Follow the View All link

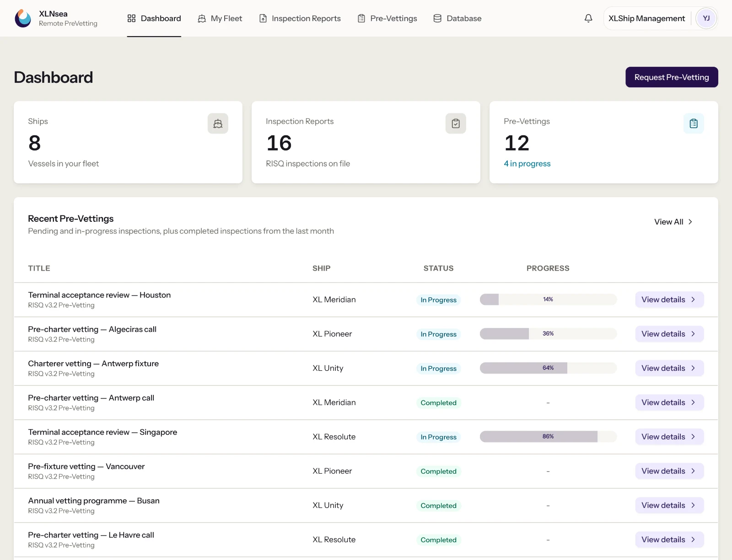pos(673,222)
